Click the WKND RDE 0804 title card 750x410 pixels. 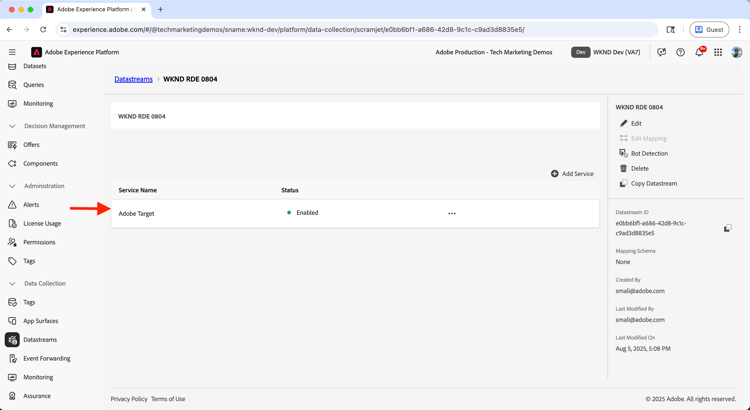355,116
